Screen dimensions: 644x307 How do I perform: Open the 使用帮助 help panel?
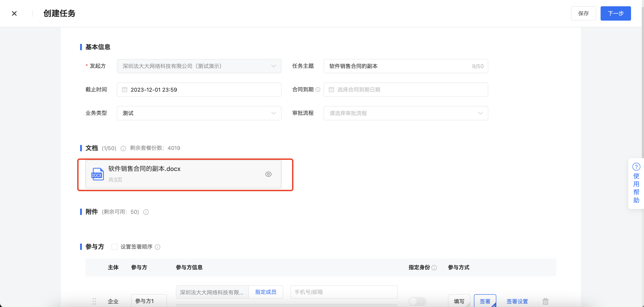tap(636, 184)
